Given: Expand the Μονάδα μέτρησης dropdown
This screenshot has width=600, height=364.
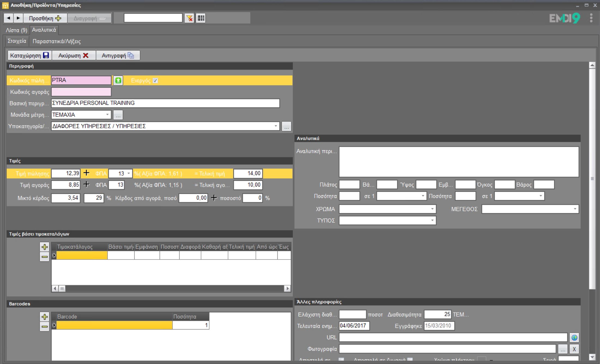Looking at the screenshot, I should point(107,115).
